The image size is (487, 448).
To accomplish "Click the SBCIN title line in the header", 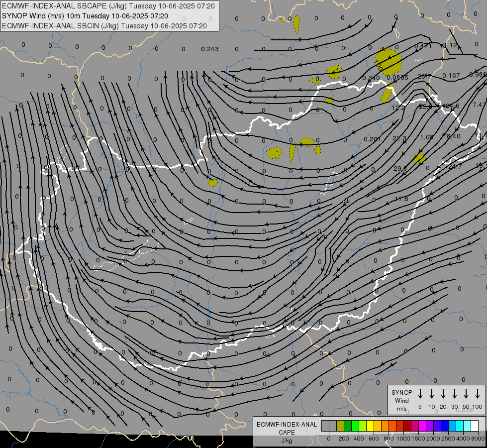I will (x=104, y=26).
